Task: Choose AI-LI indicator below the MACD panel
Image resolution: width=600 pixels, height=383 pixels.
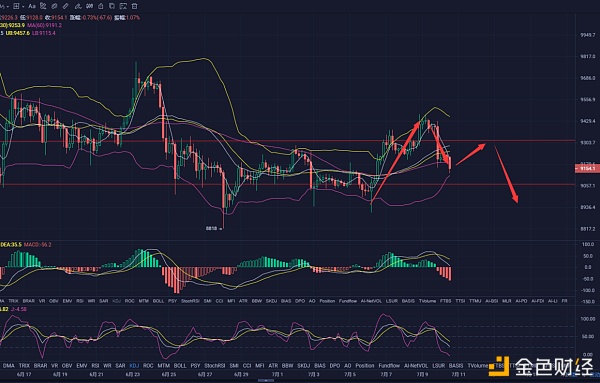Action: coord(552,301)
